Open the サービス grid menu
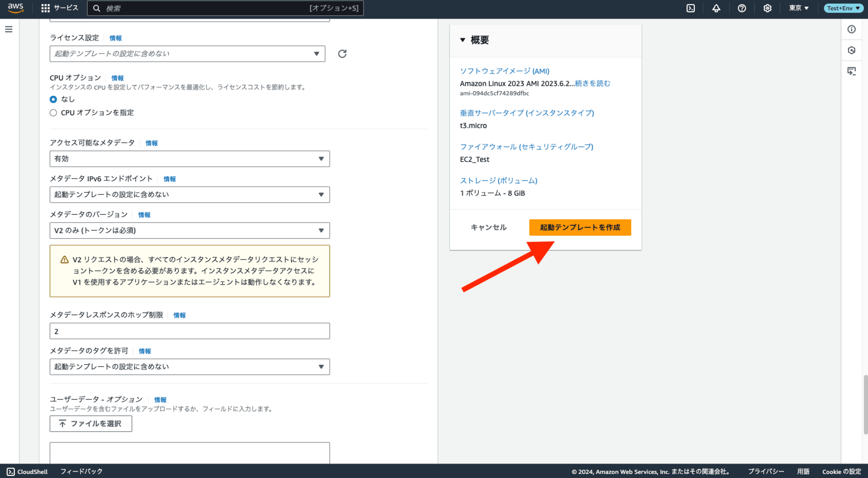 pyautogui.click(x=59, y=8)
